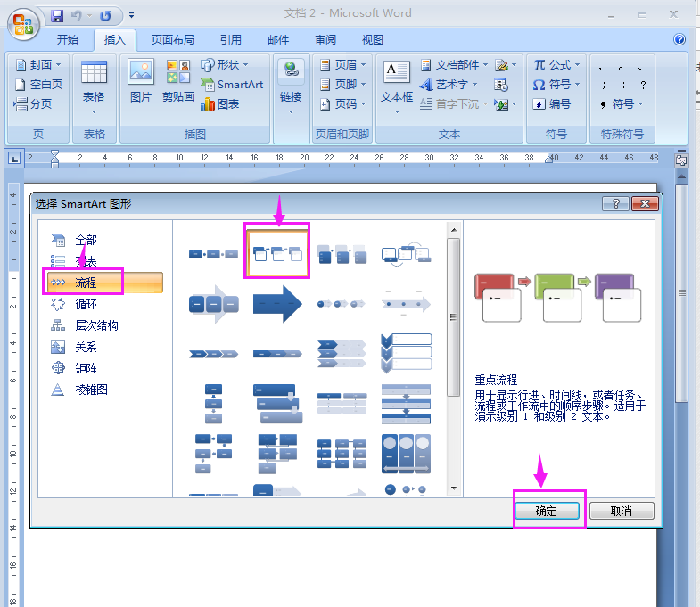
Task: Click the SmartArt ribbon button
Action: tap(232, 85)
